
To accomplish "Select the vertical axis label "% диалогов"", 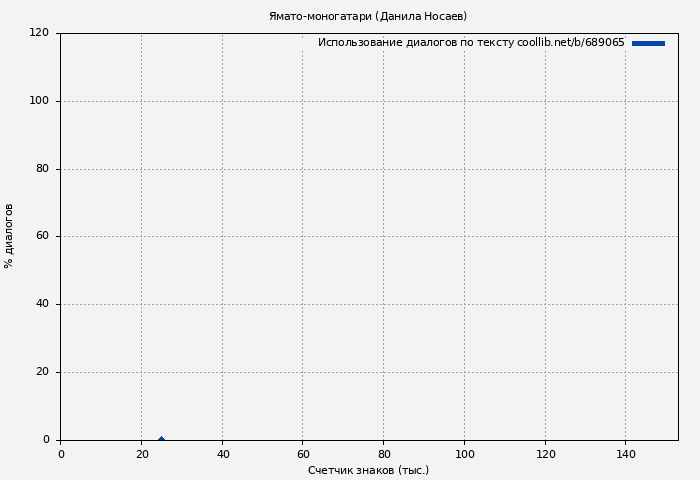I will (9, 236).
